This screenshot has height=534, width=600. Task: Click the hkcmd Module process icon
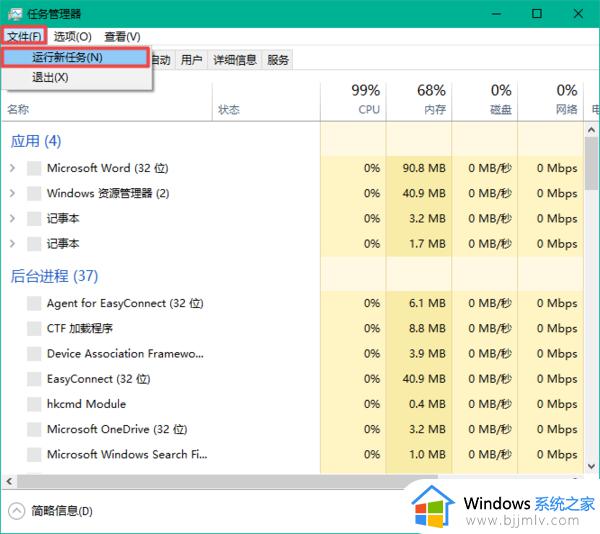(x=34, y=404)
